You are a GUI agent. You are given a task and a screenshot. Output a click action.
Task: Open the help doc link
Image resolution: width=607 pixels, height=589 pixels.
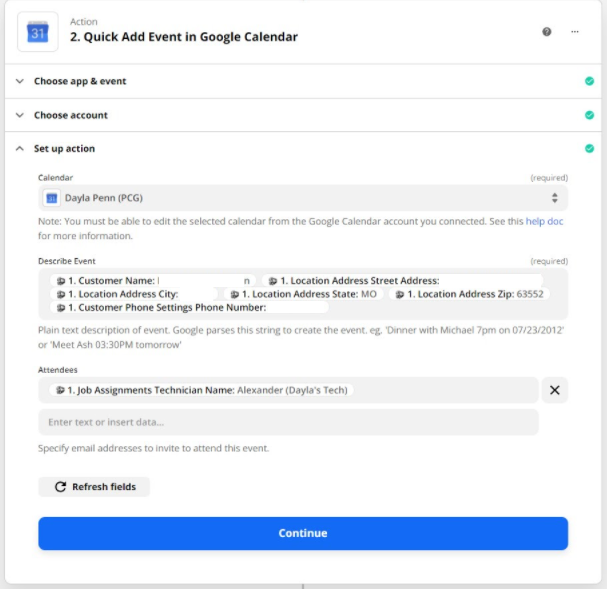tap(544, 221)
